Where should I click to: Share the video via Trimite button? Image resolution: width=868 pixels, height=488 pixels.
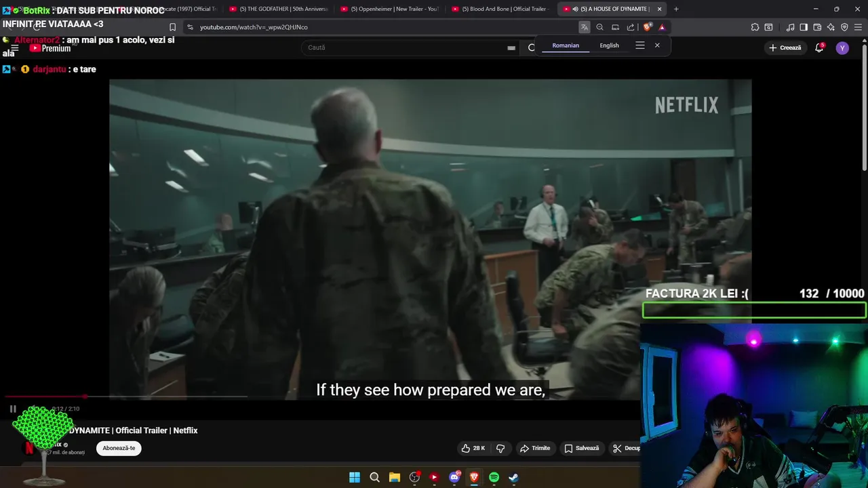coord(535,448)
